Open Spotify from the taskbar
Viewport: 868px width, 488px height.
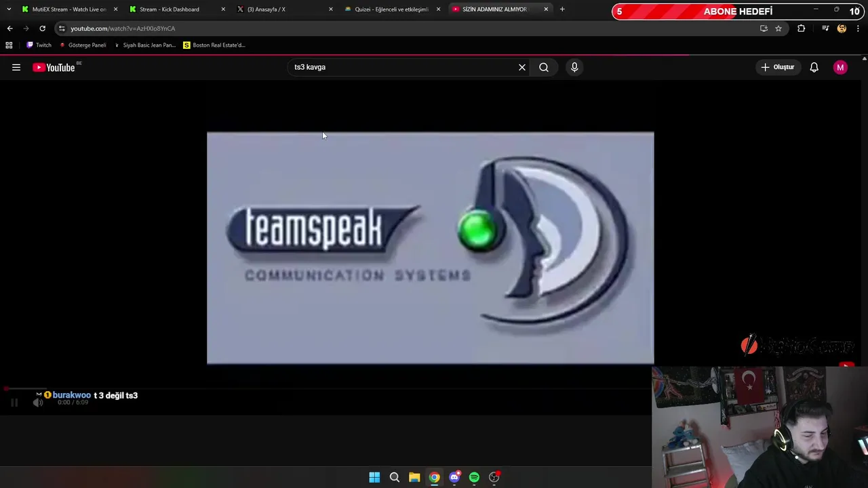tap(474, 477)
